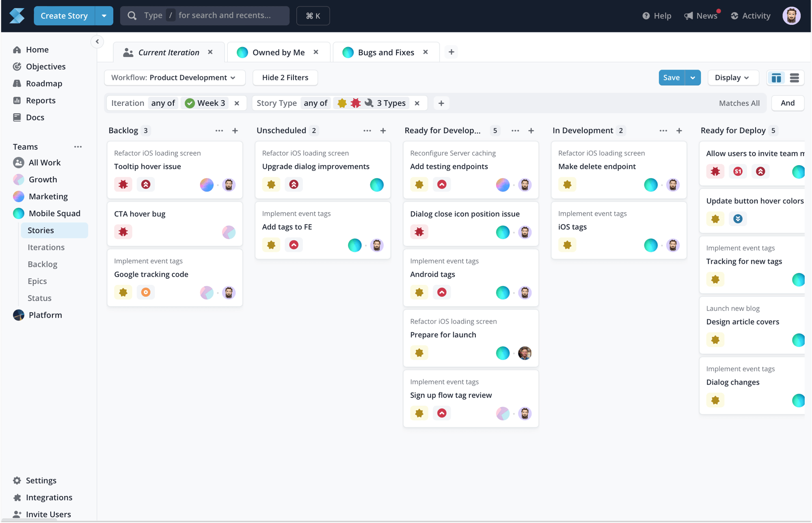Click the Shortcut logo in the header
The image size is (812, 523).
click(17, 16)
